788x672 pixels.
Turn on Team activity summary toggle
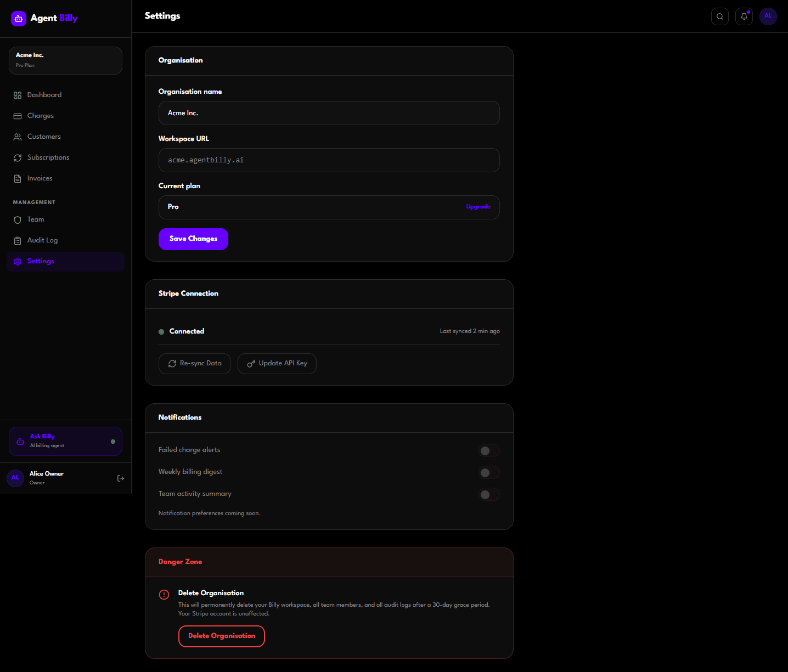coord(488,494)
